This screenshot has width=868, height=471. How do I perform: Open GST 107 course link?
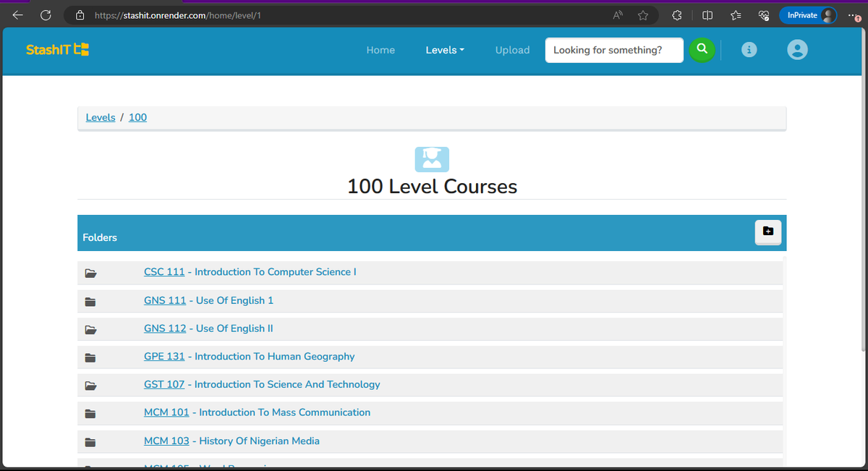pos(164,384)
